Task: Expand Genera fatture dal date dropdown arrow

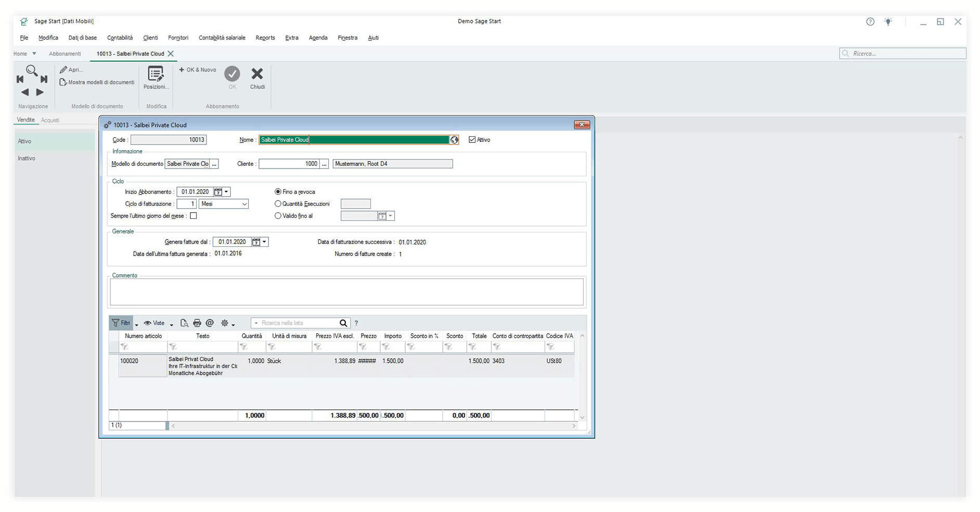Action: pos(264,242)
